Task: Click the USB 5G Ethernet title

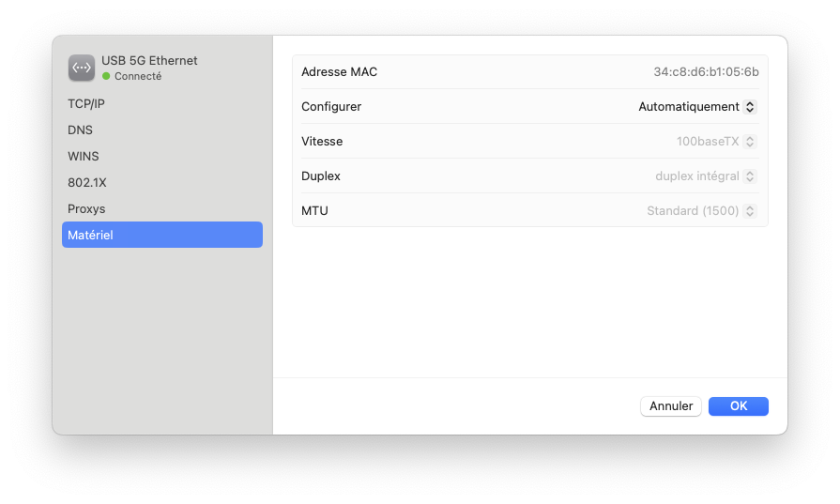Action: coord(149,60)
